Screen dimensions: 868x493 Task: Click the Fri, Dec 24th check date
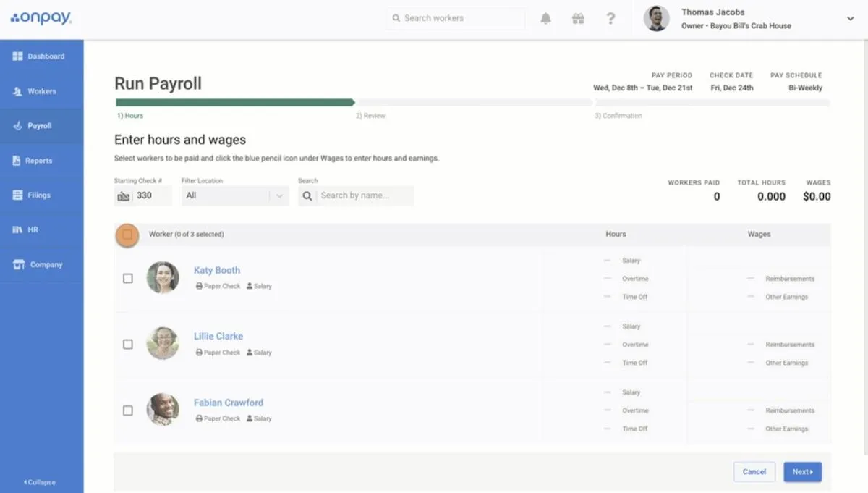point(731,88)
